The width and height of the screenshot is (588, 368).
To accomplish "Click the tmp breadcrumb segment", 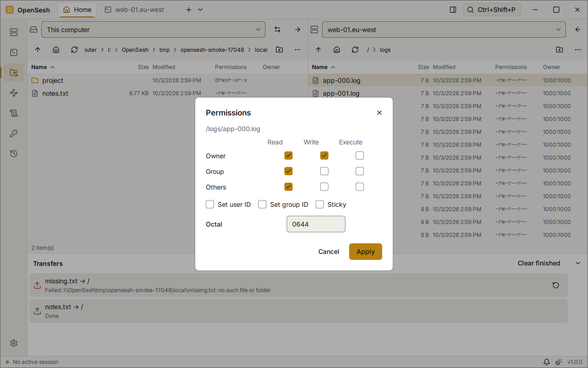I will point(164,50).
